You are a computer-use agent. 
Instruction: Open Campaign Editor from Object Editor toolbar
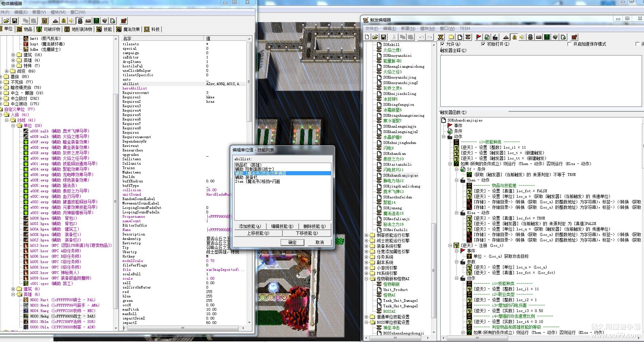88,21
